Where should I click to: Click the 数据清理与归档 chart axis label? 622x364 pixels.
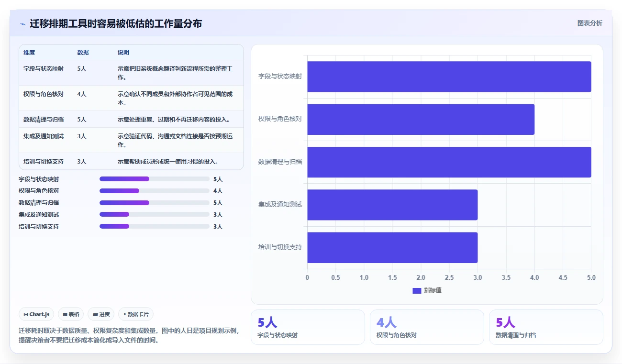point(280,162)
